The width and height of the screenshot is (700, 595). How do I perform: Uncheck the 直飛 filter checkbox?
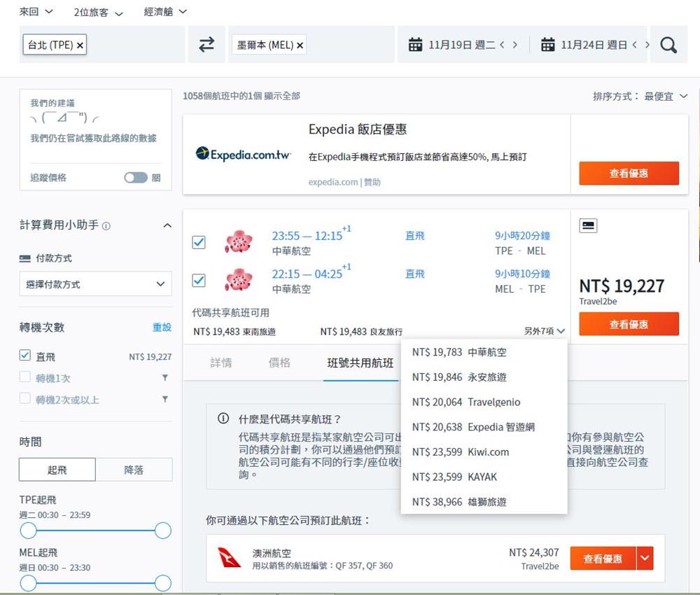coord(25,356)
